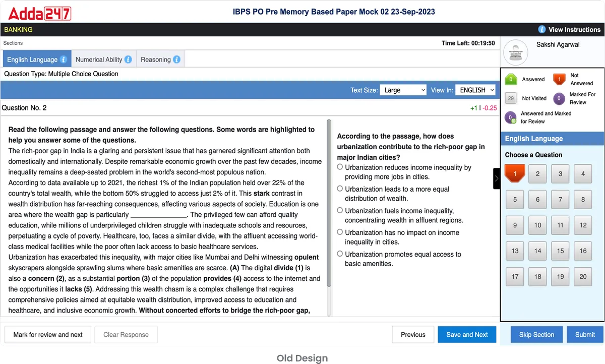This screenshot has width=605, height=364.
Task: Collapse the question palette side panel arrow
Action: coord(497,178)
